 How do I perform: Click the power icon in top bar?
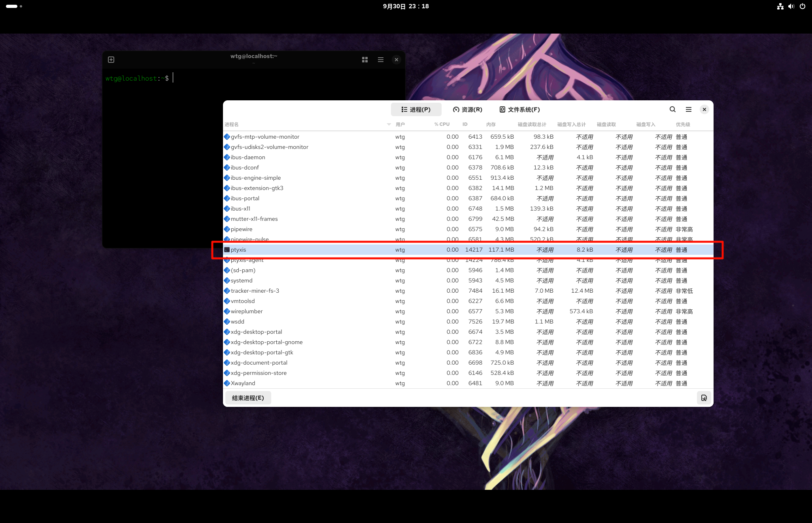tap(803, 6)
